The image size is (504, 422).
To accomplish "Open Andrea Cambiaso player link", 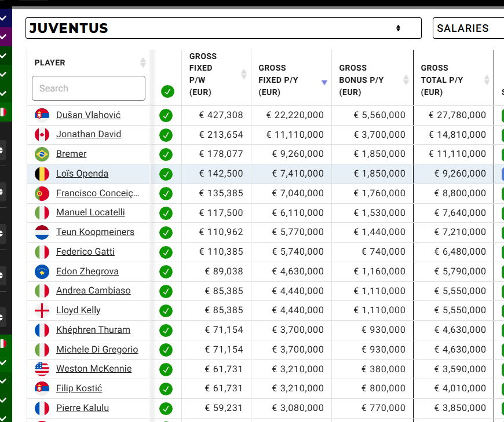I will (93, 291).
